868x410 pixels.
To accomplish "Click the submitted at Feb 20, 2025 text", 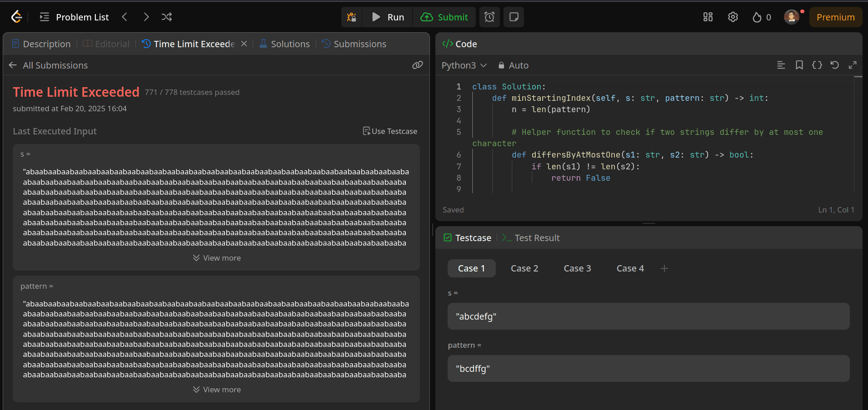I will 70,109.
